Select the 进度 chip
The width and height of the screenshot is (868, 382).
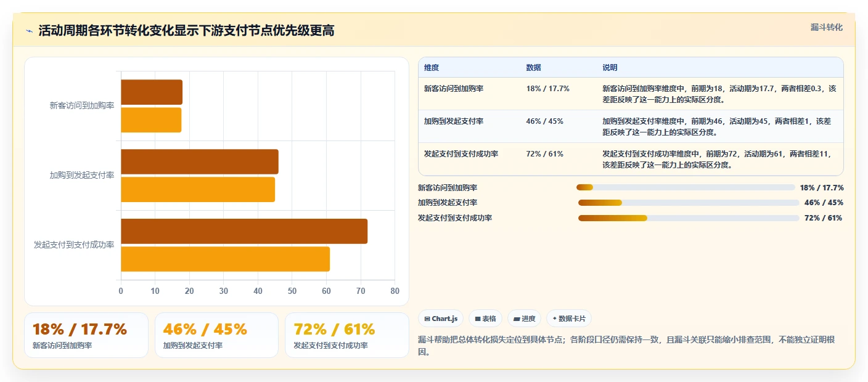point(524,319)
